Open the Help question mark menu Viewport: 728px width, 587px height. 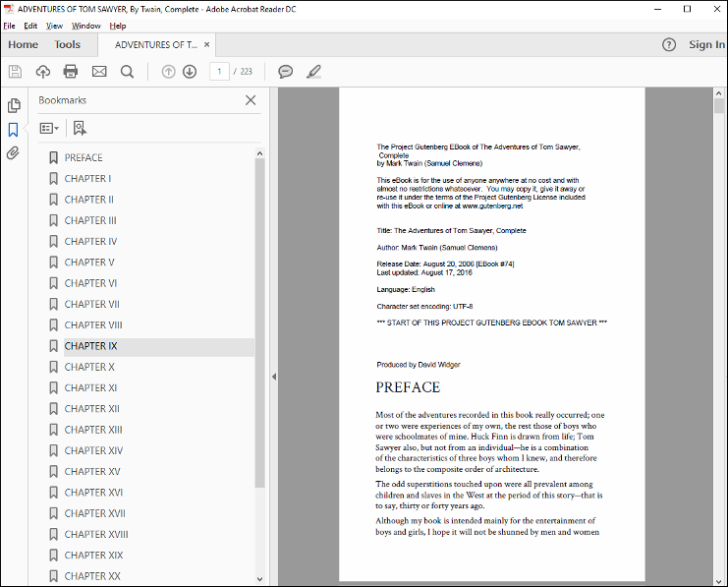pyautogui.click(x=669, y=44)
